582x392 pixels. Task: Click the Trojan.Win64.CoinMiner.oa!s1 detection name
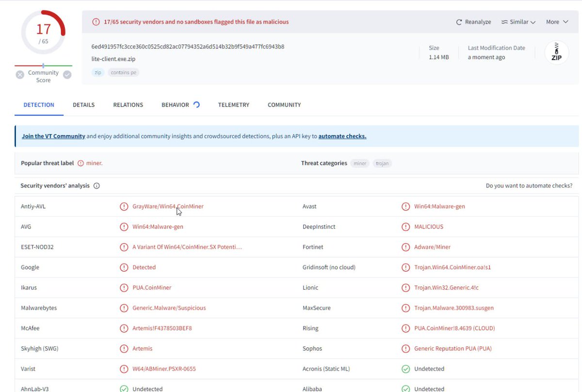point(453,268)
